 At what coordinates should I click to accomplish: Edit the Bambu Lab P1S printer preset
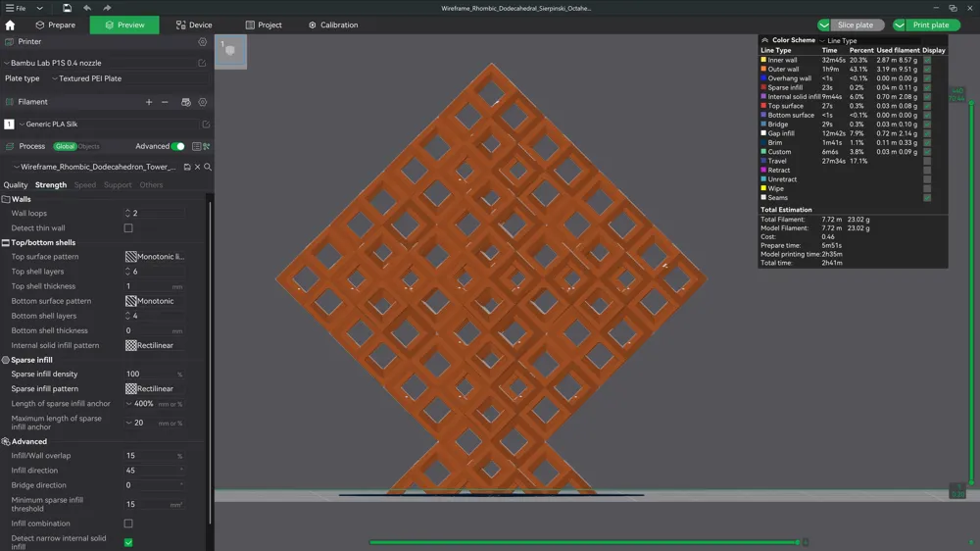click(202, 63)
